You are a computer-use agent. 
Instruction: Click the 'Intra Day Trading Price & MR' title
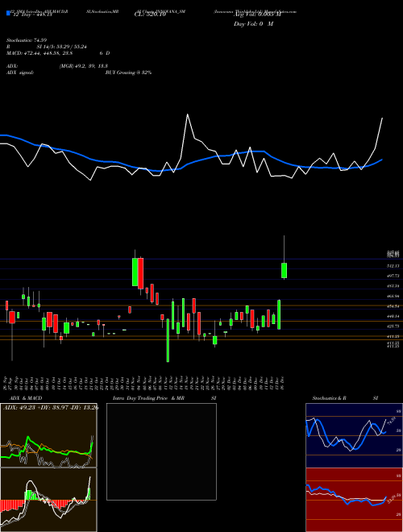(148, 398)
